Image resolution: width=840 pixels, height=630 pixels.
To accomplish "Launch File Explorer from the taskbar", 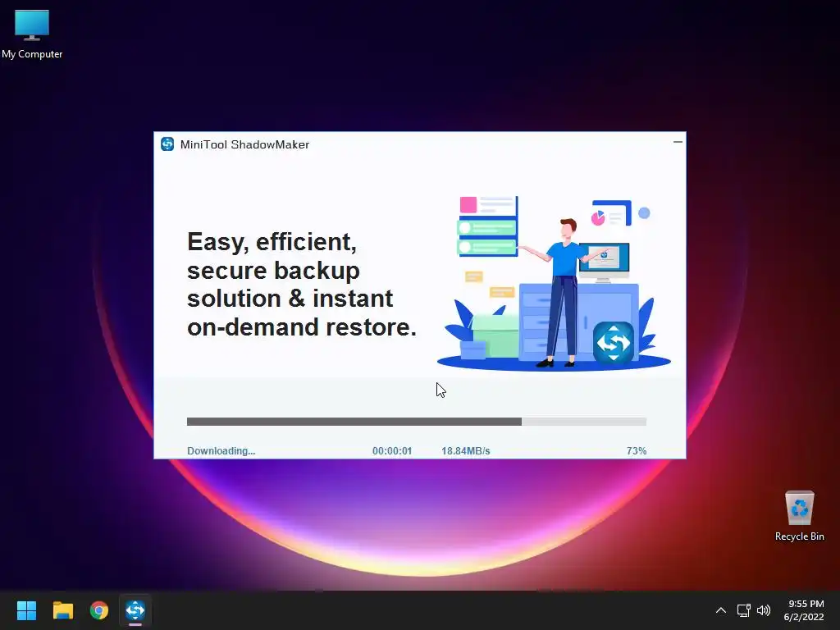I will (x=62, y=610).
